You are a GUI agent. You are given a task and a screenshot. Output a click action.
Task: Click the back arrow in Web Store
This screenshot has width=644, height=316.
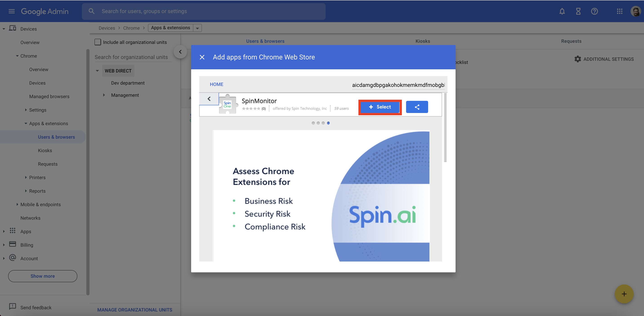(x=209, y=99)
